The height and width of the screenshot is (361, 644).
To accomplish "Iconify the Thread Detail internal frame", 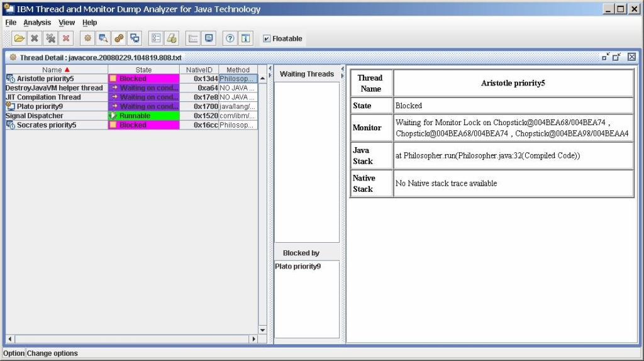I will 606,57.
